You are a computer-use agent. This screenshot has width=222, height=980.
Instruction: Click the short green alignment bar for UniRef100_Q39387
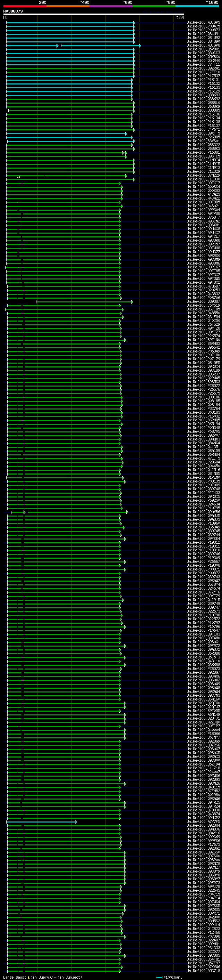coord(84,302)
